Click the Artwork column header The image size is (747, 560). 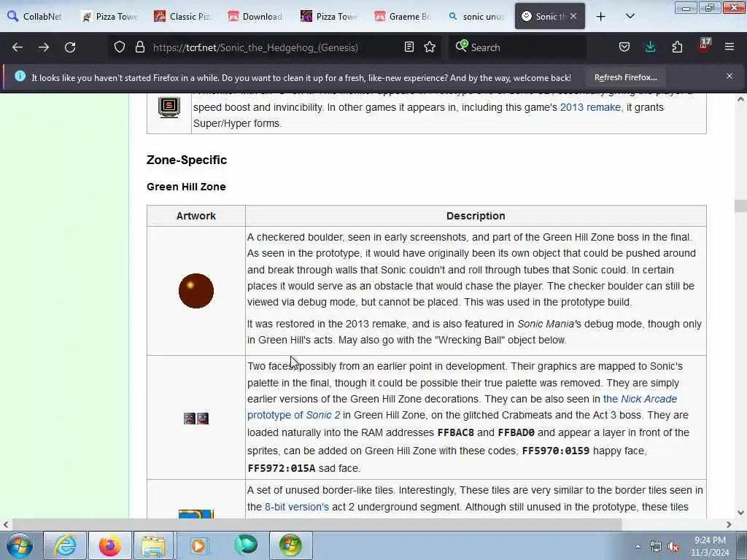(196, 216)
